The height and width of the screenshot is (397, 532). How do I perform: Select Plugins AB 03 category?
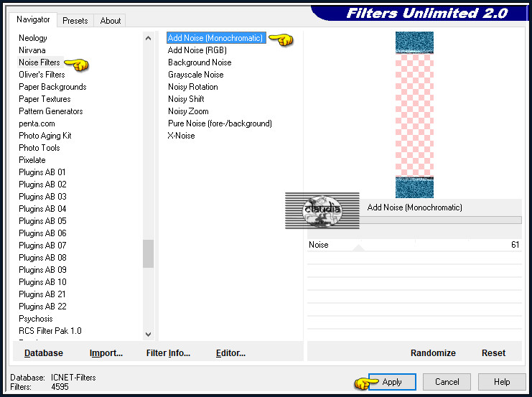tap(42, 197)
